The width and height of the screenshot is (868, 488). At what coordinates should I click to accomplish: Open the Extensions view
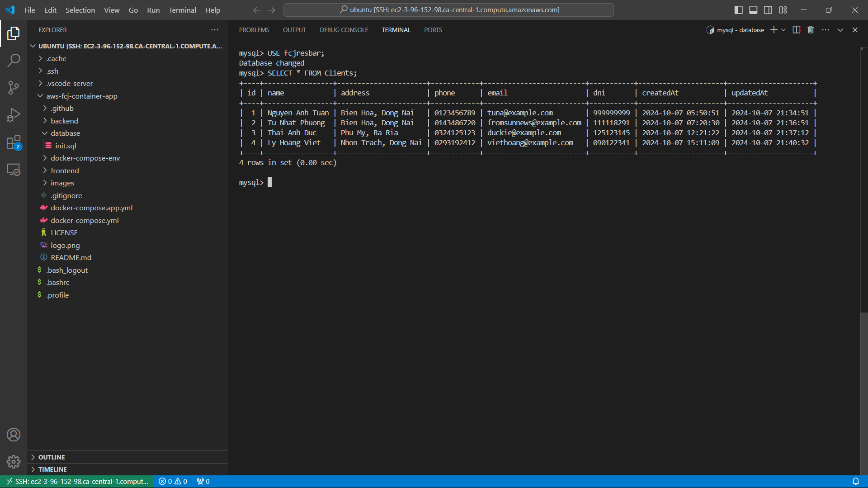[x=14, y=142]
